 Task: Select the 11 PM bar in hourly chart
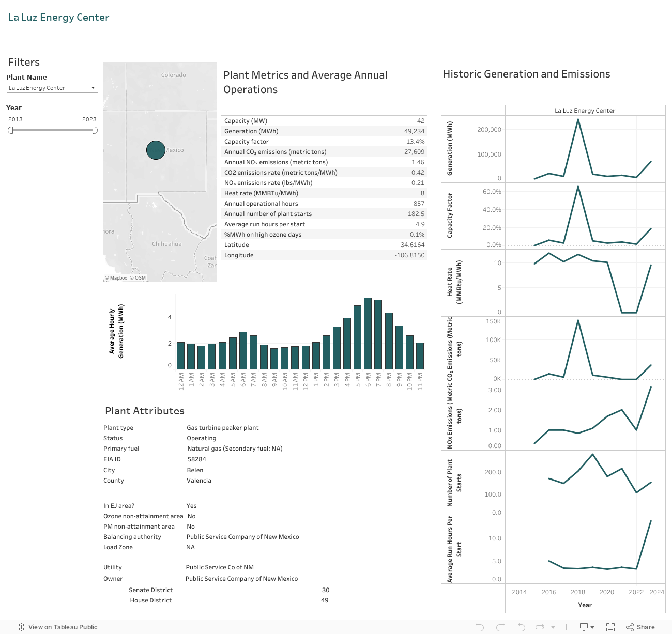[420, 356]
